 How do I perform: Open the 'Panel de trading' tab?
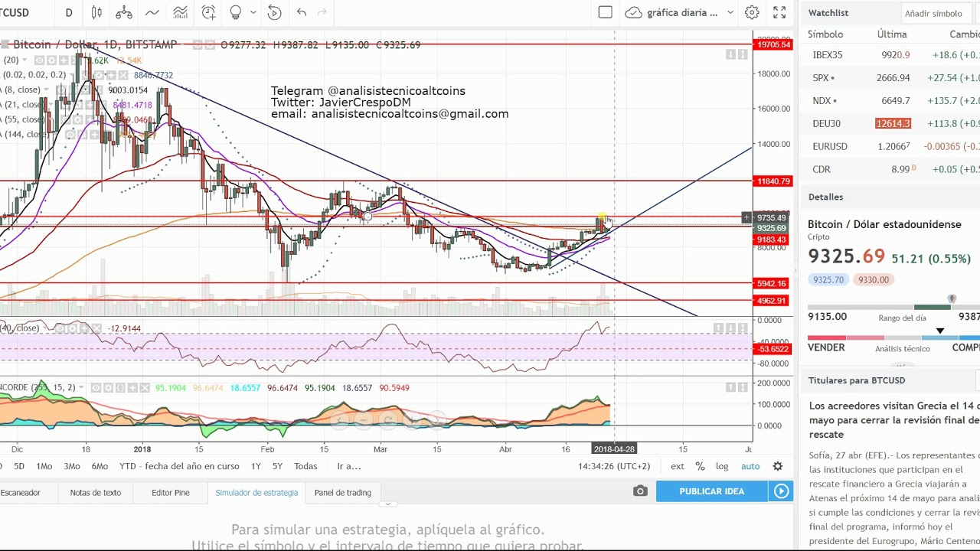tap(343, 493)
